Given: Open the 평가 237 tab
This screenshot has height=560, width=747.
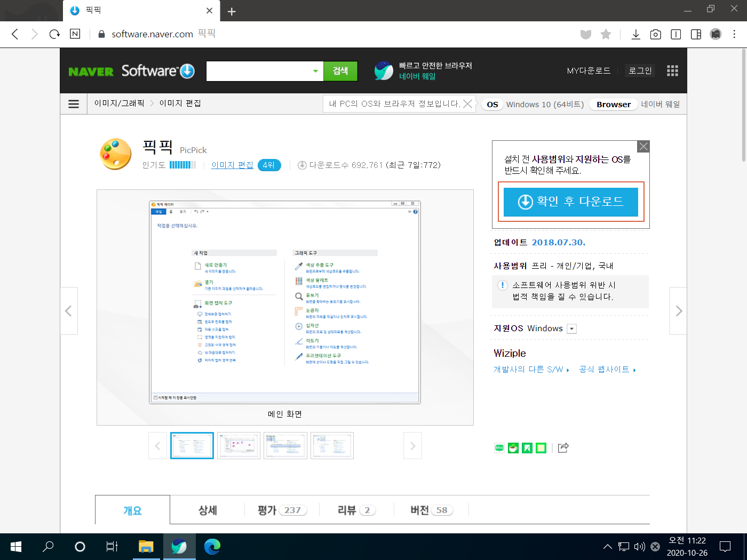Looking at the screenshot, I should (282, 510).
